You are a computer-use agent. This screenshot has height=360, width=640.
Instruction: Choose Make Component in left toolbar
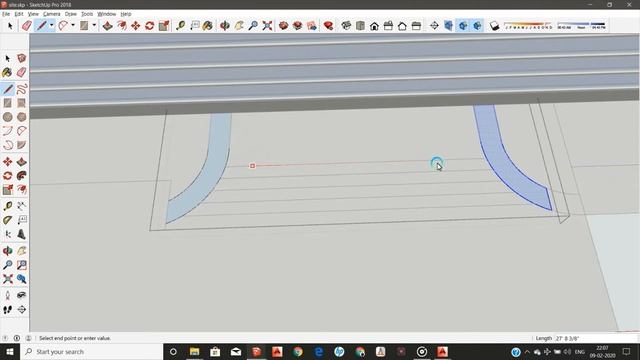[x=22, y=58]
